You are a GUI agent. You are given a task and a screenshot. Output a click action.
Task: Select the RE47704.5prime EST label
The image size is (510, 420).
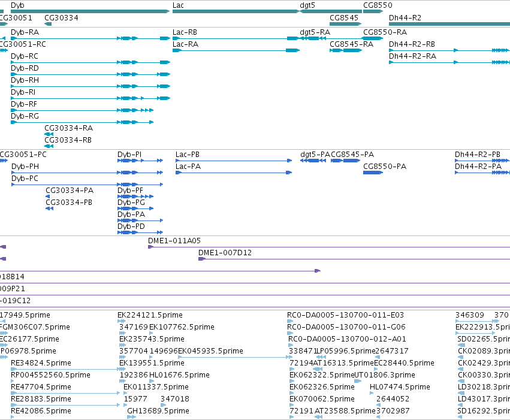coord(41,387)
